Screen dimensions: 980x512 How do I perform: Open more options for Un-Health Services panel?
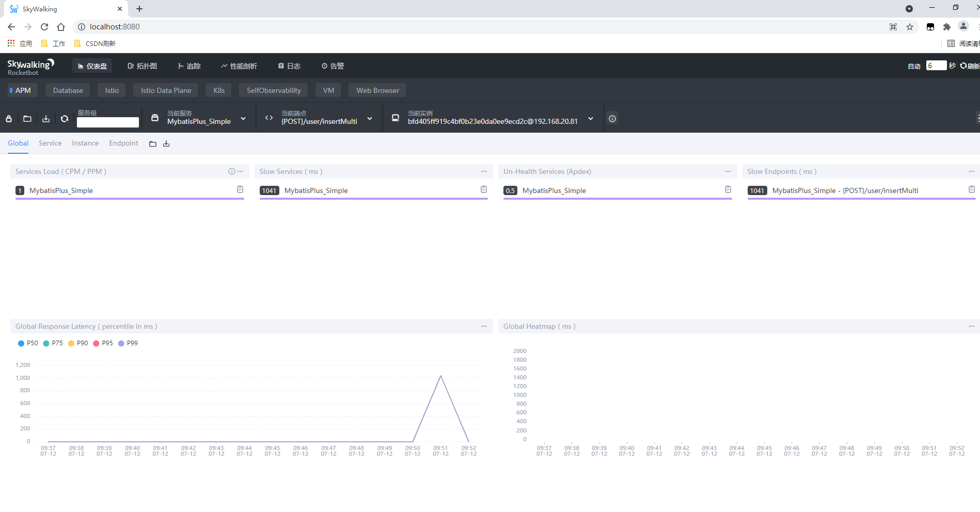(x=728, y=171)
